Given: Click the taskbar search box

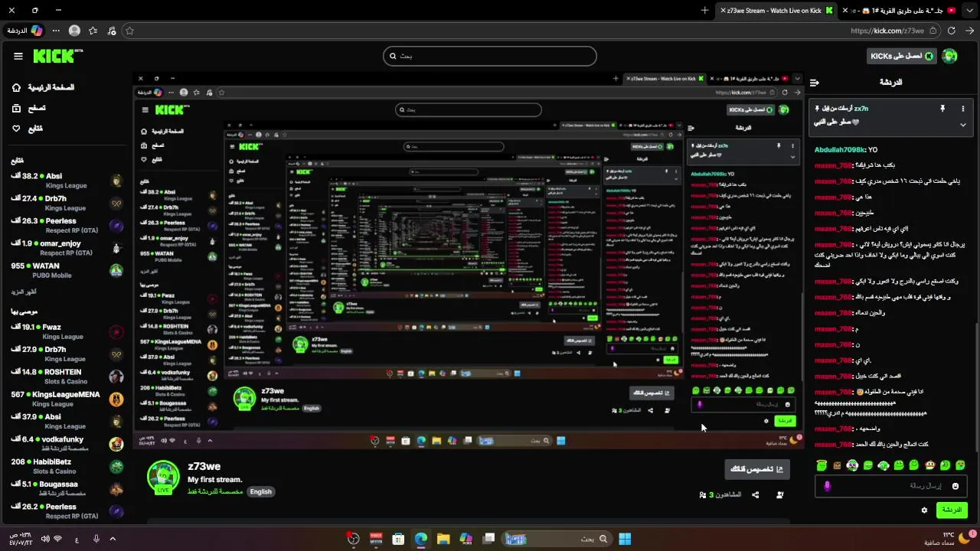Looking at the screenshot, I should [557, 539].
